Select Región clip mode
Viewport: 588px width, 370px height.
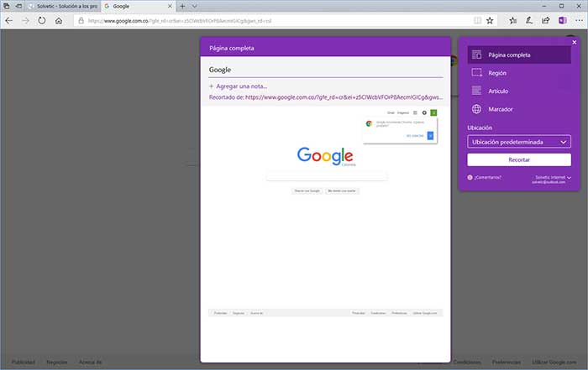[519, 73]
